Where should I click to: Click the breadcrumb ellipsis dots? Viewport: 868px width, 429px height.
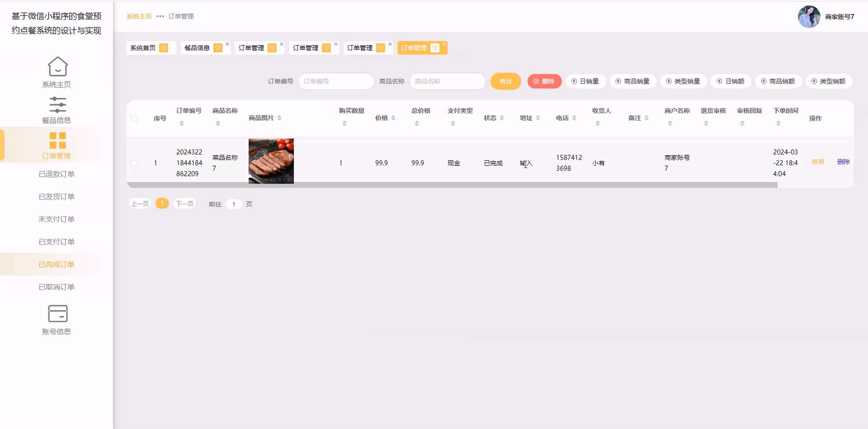point(160,16)
